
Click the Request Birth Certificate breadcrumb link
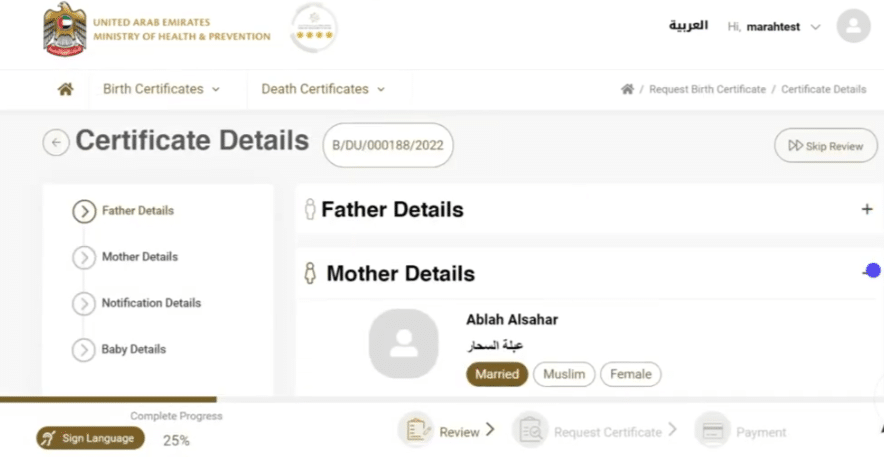click(x=707, y=89)
